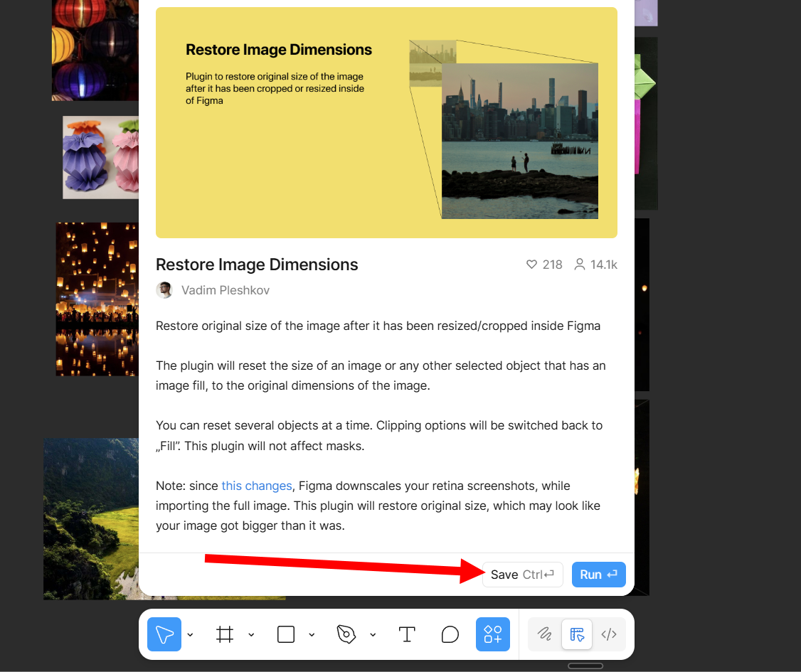Open the Actions and plugins icon

tap(492, 634)
